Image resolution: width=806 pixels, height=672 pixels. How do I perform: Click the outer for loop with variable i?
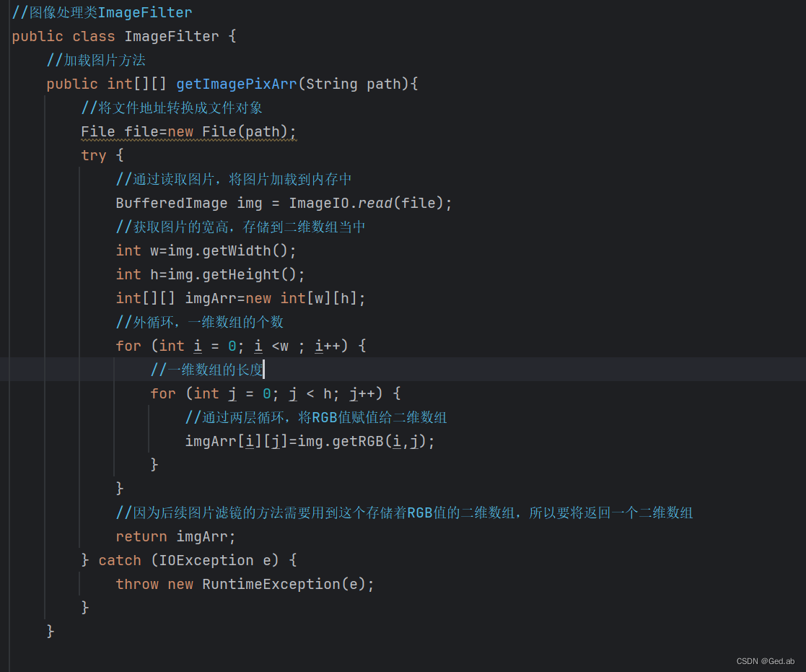pos(241,346)
